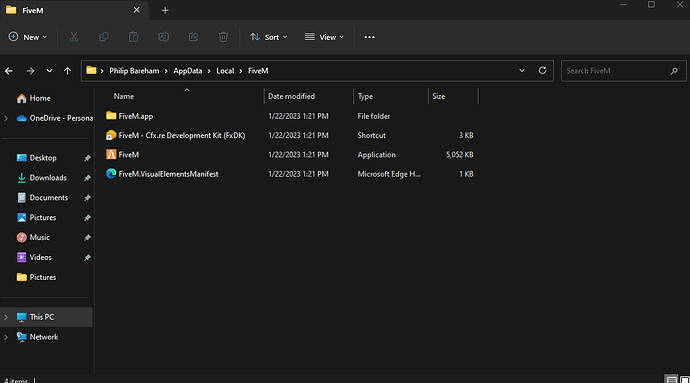
Task: Open unpinned Pictures folder in sidebar
Action: coord(43,277)
